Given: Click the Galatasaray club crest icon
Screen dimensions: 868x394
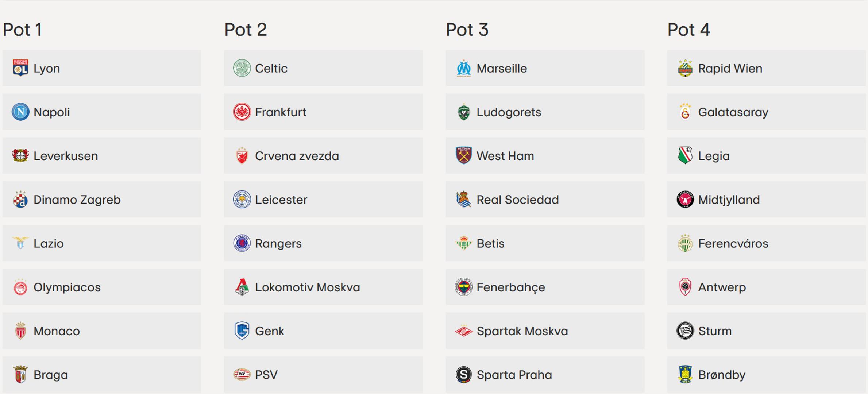Looking at the screenshot, I should click(x=685, y=112).
